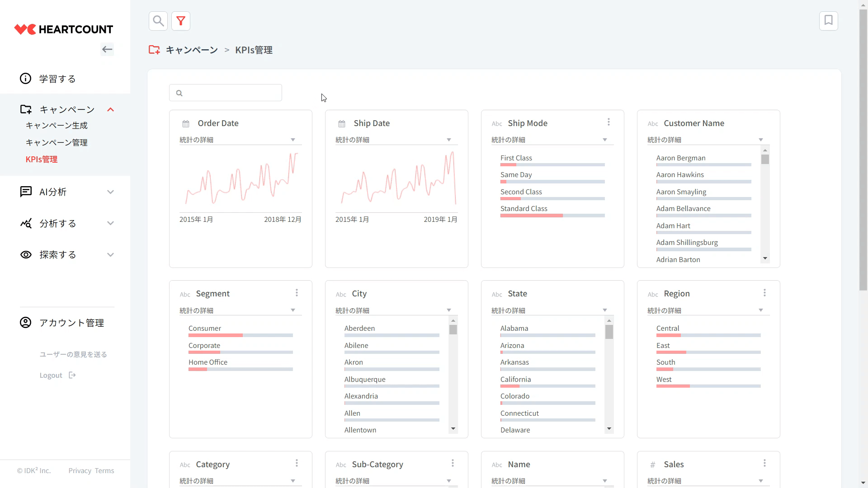Collapse sidebar with the left arrow
Screen dimensions: 868x488
point(107,49)
